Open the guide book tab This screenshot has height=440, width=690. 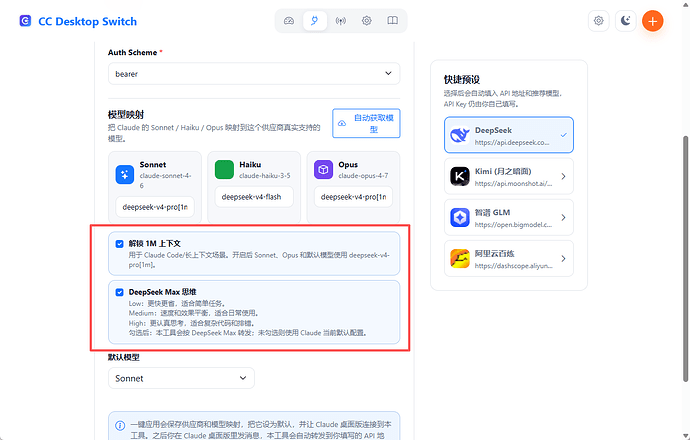393,21
